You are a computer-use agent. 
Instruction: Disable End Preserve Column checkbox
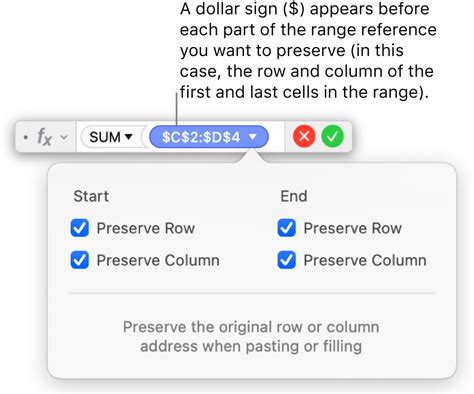tap(287, 260)
